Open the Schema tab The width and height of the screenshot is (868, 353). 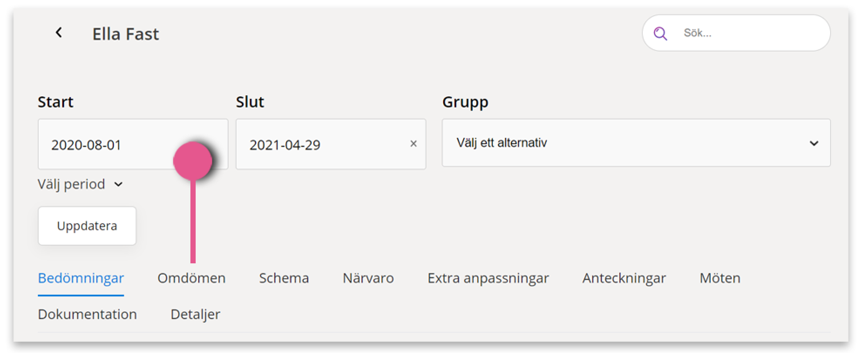coord(284,278)
